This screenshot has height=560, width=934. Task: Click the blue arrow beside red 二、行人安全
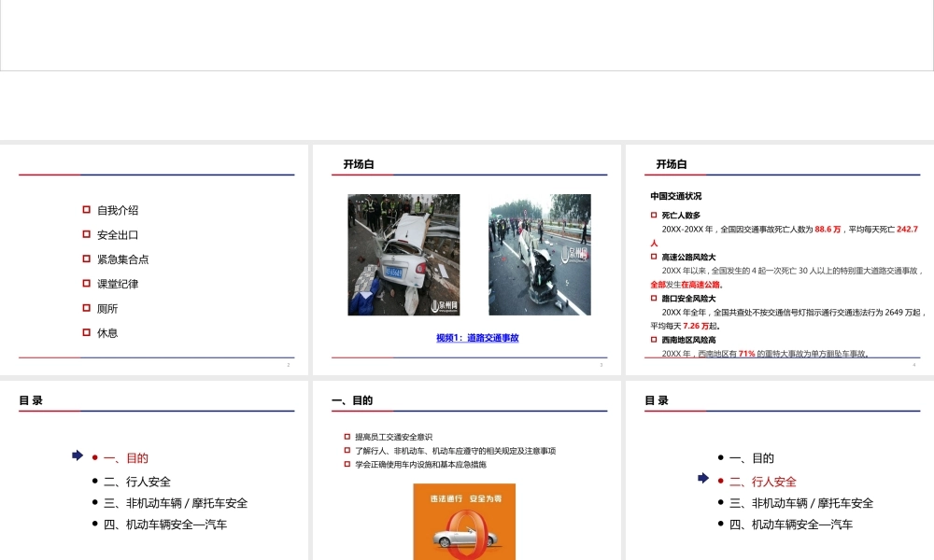click(x=703, y=478)
